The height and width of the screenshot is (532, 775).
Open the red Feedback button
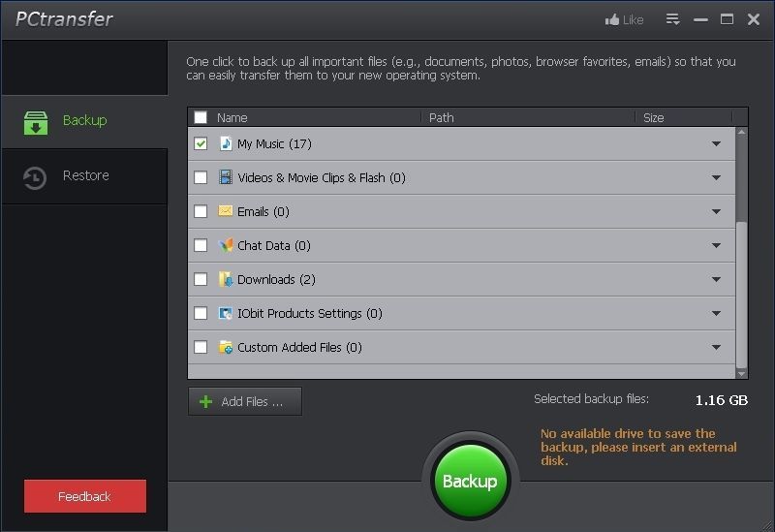click(85, 496)
